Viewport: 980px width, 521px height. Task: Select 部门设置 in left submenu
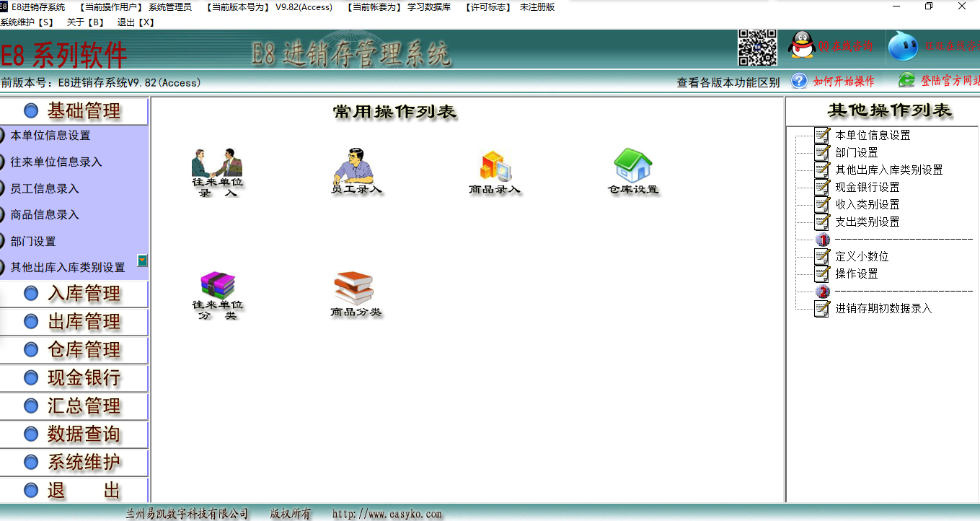point(33,241)
